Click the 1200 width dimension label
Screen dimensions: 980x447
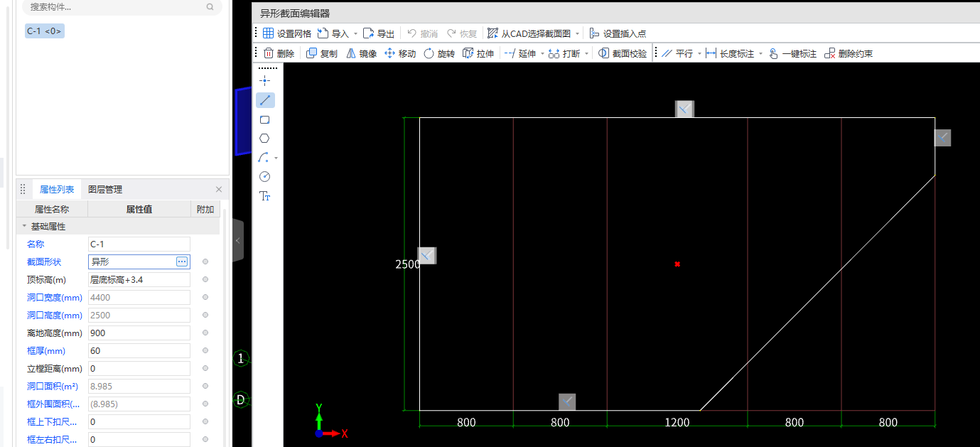coord(677,423)
